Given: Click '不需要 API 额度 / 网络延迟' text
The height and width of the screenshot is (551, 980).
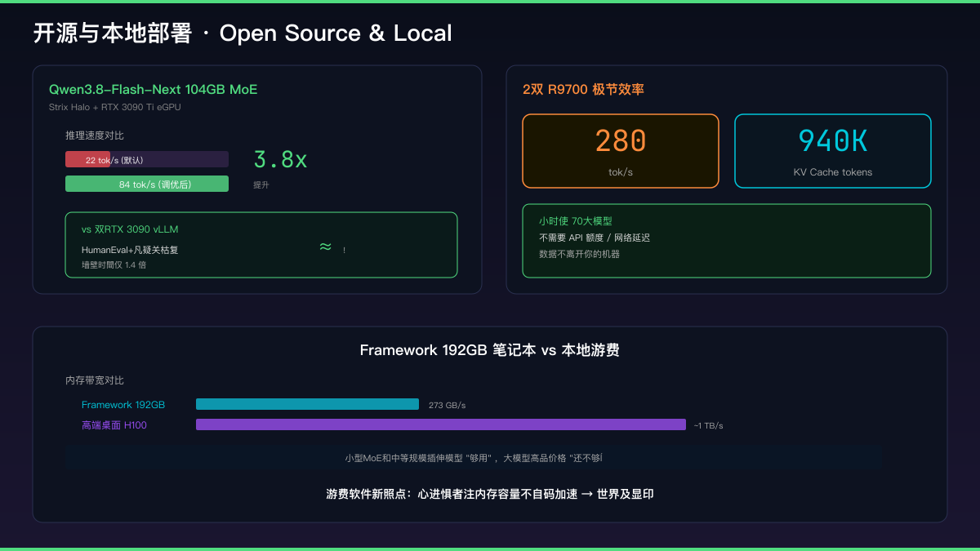Looking at the screenshot, I should coord(595,238).
